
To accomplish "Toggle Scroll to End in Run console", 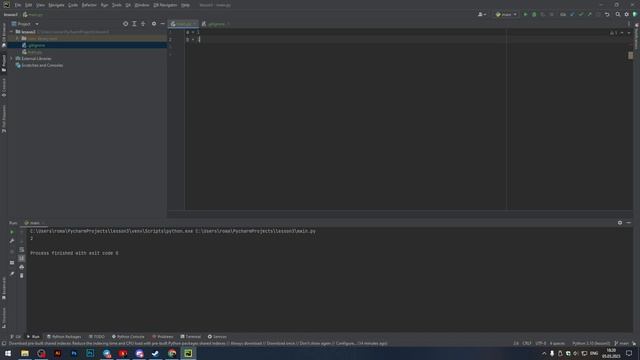I will coord(22,258).
